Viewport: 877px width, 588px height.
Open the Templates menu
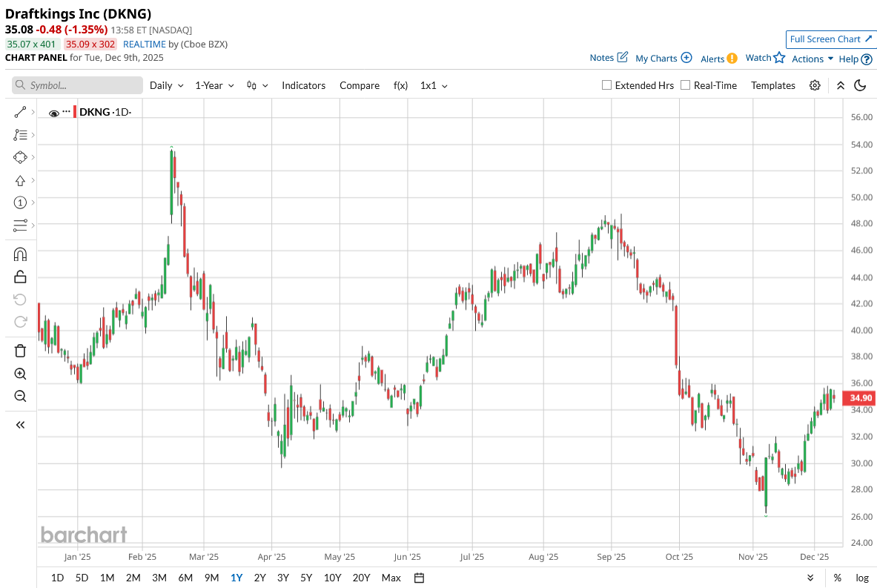[773, 85]
